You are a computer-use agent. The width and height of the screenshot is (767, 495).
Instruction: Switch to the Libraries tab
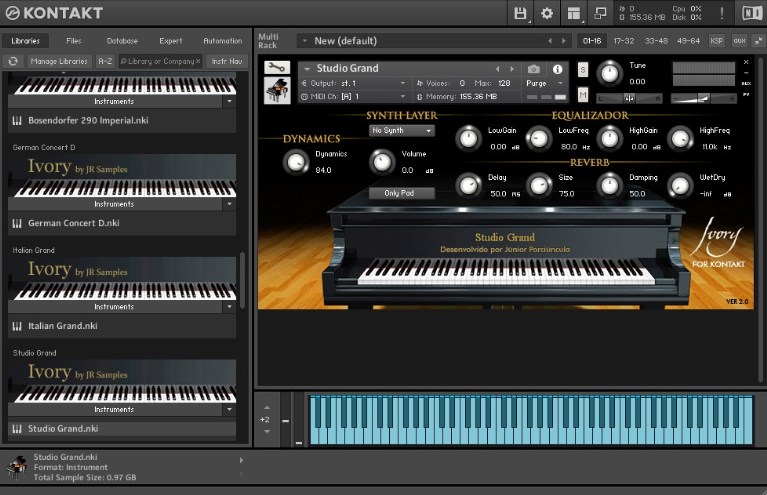pos(25,41)
